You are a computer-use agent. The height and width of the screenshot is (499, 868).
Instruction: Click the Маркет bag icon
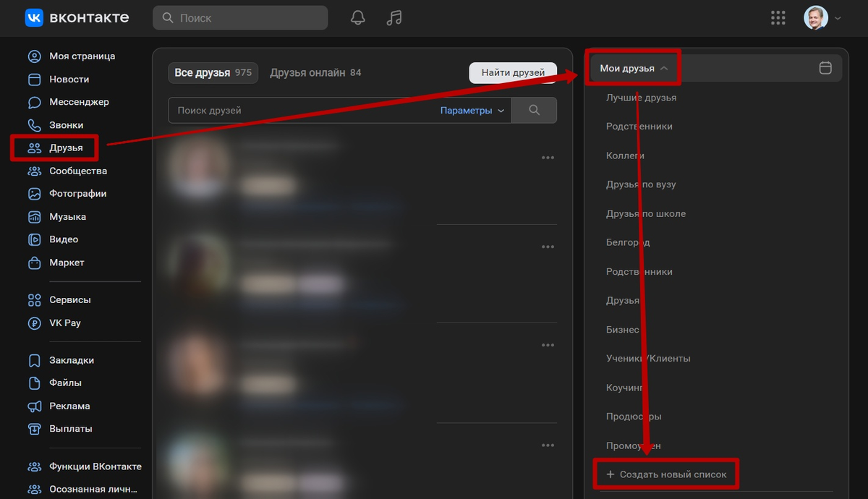pos(34,263)
